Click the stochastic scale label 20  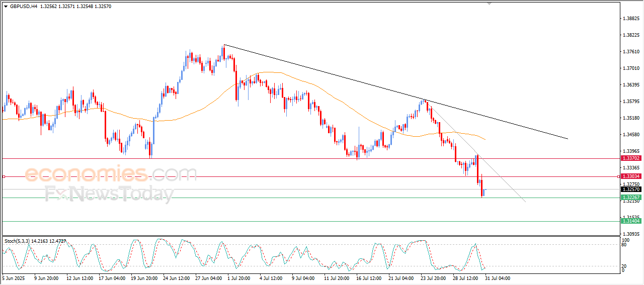pos(624,266)
